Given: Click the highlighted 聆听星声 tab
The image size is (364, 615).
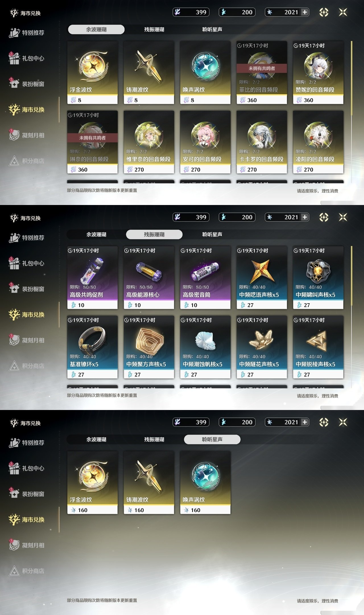Looking at the screenshot, I should click(212, 439).
